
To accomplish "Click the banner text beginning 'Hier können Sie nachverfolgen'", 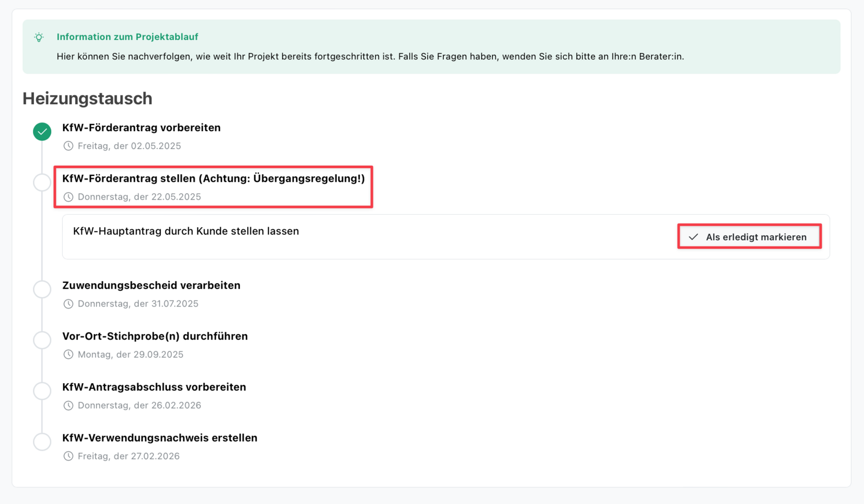I will (x=370, y=56).
